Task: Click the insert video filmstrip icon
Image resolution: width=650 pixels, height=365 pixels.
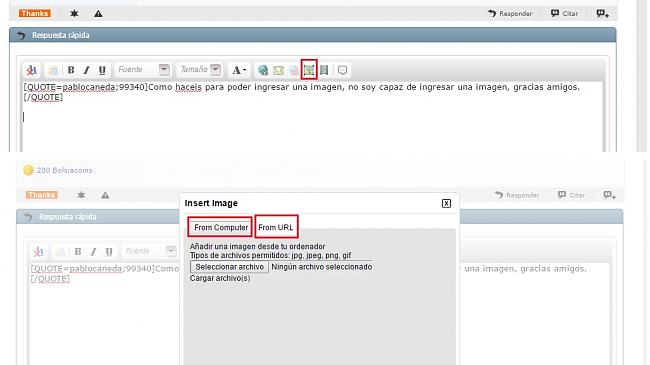Action: click(x=324, y=70)
